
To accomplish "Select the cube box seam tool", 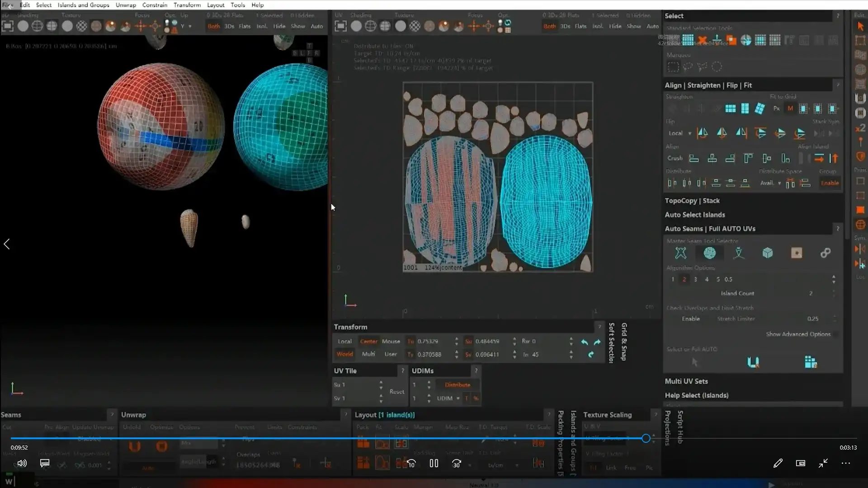I will (x=767, y=253).
